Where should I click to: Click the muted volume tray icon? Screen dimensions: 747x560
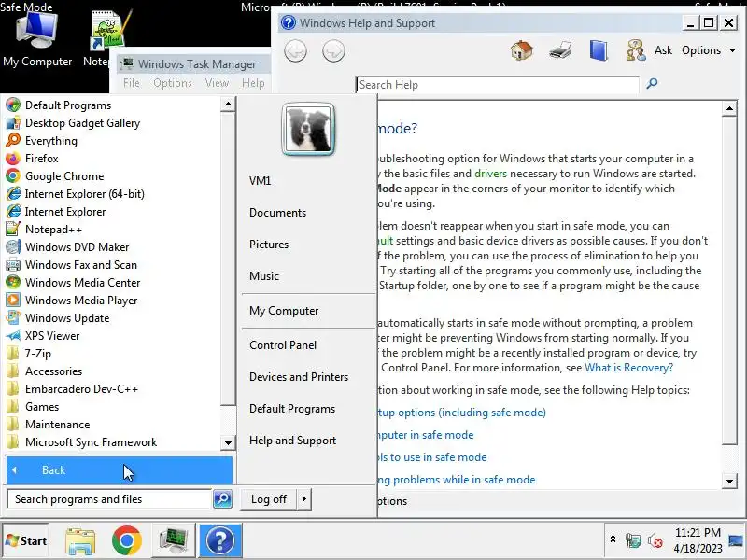(x=655, y=540)
